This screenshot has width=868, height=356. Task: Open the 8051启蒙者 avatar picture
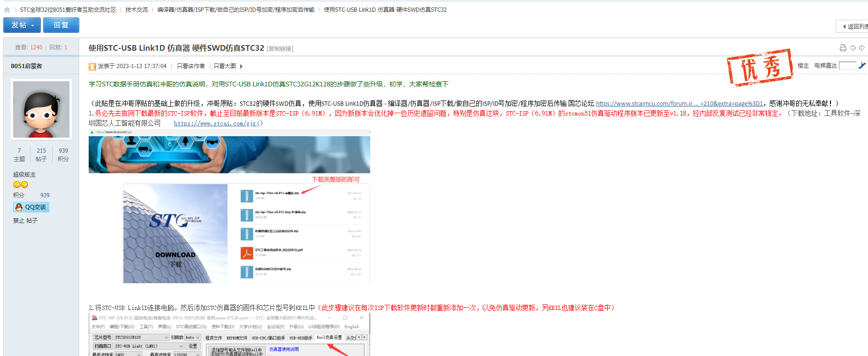[x=41, y=109]
